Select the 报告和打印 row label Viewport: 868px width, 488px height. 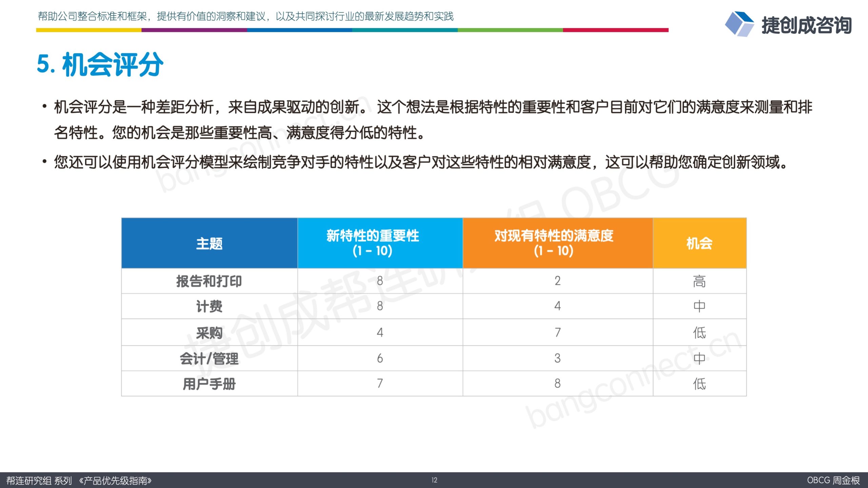(x=209, y=281)
